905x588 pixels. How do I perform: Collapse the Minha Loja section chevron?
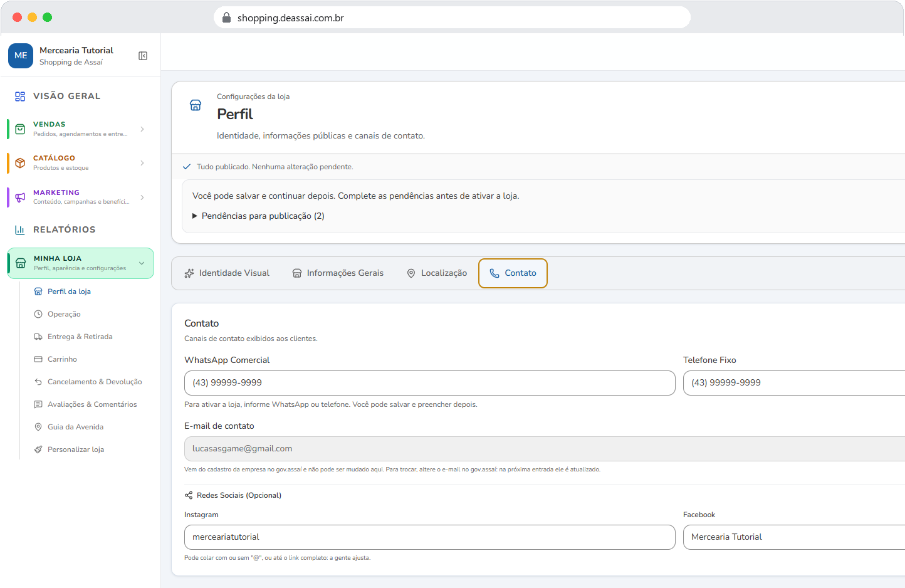142,263
